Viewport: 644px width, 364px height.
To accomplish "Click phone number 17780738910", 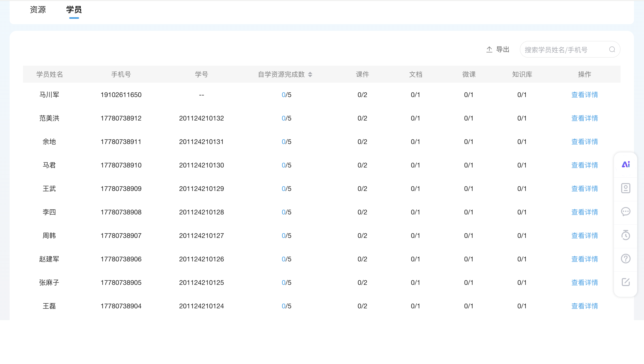I will tap(121, 165).
